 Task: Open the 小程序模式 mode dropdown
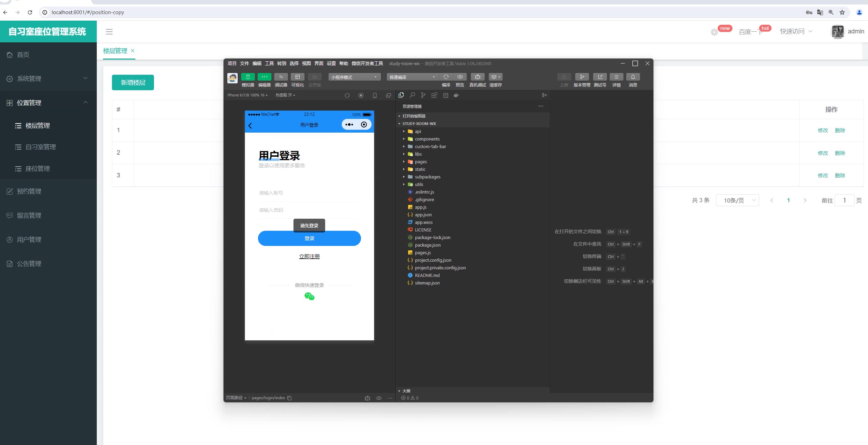point(354,77)
